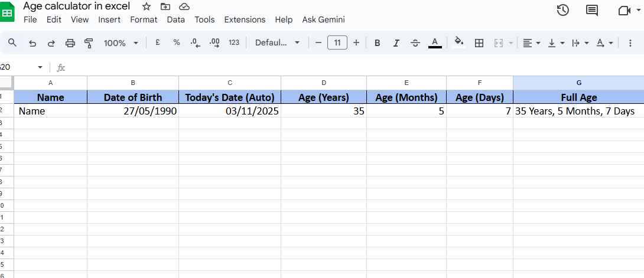Open the font family dropdown
This screenshot has width=644, height=278.
coord(277,42)
